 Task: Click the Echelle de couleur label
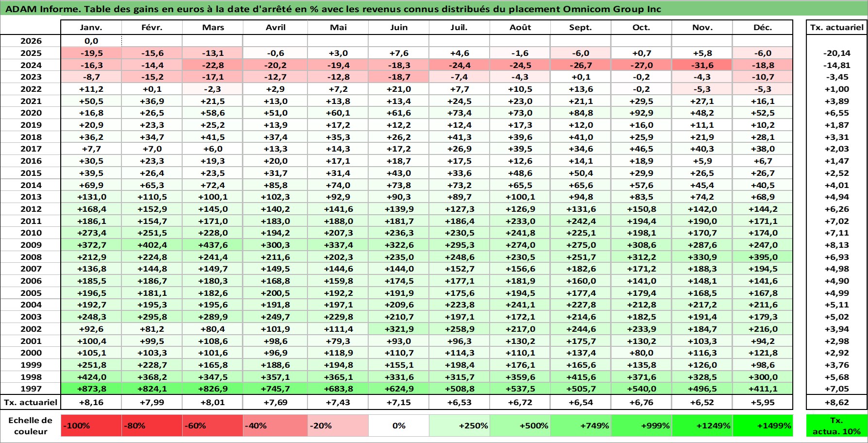(x=31, y=426)
